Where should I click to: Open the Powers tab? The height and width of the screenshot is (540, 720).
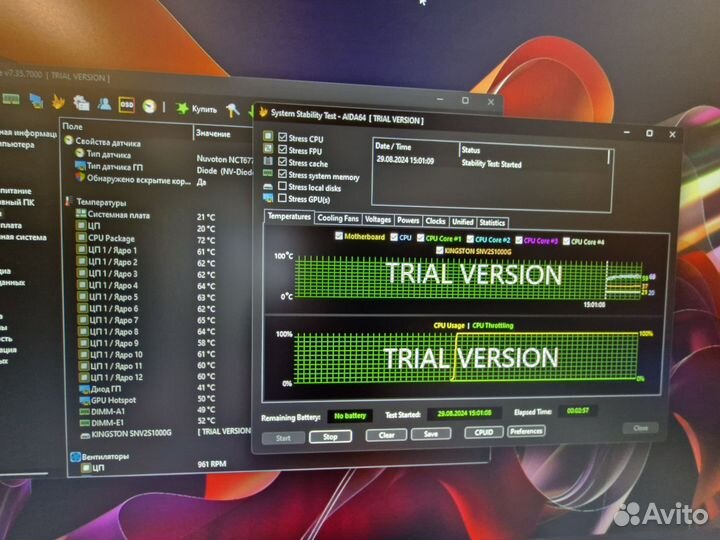coord(408,220)
